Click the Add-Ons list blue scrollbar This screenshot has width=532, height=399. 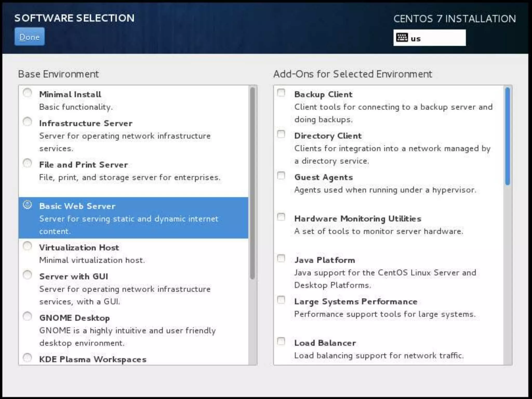508,136
